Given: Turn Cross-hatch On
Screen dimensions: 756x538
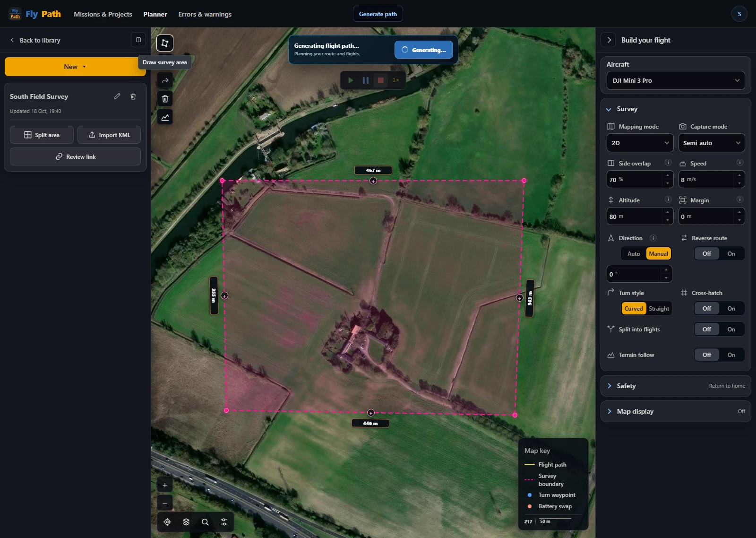Looking at the screenshot, I should (731, 309).
